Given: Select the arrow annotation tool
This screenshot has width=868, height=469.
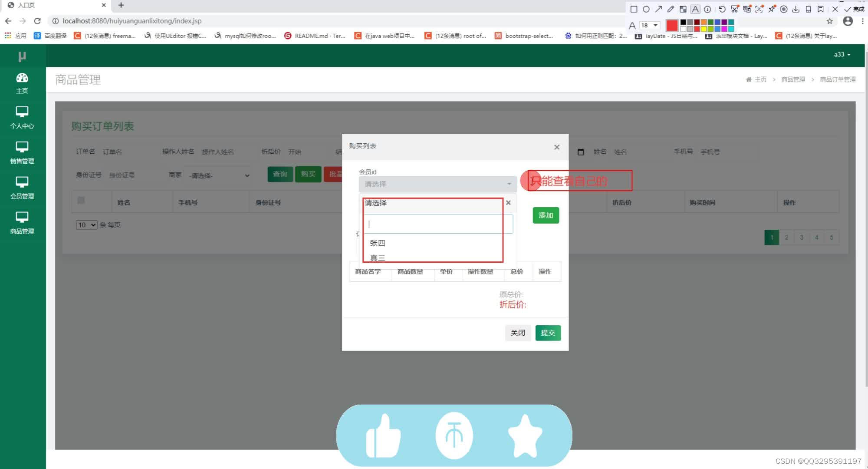Looking at the screenshot, I should (658, 9).
